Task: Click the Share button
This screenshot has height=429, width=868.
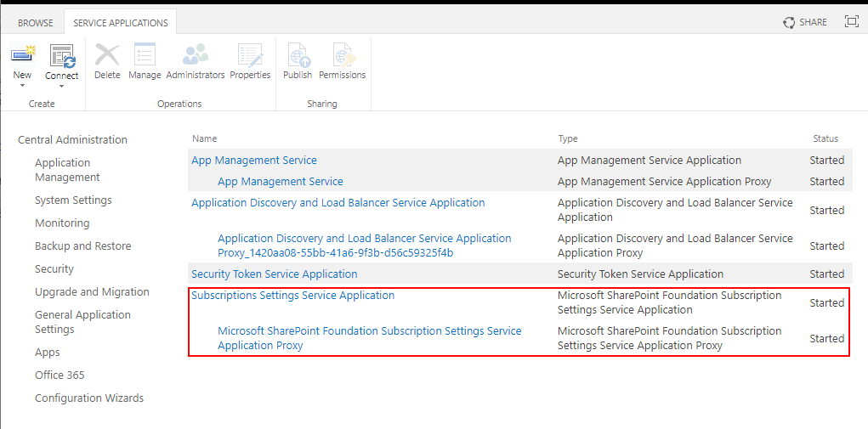Action: [x=804, y=22]
